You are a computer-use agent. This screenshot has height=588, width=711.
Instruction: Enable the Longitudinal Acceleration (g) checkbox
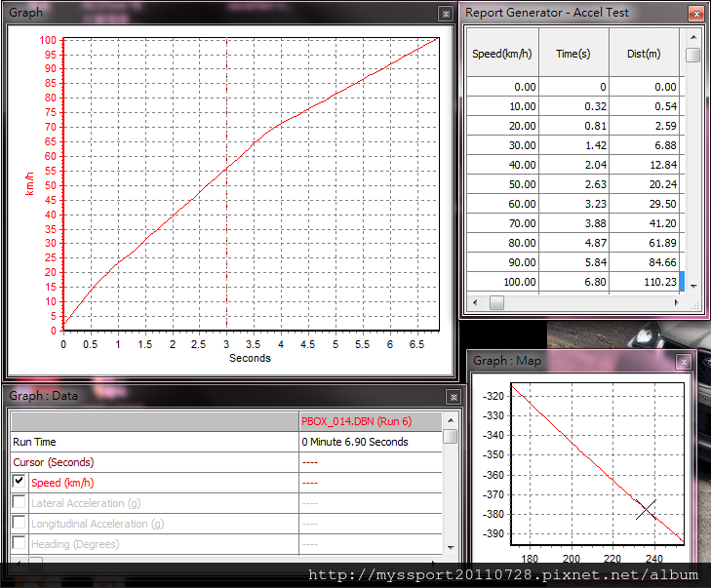(x=20, y=522)
